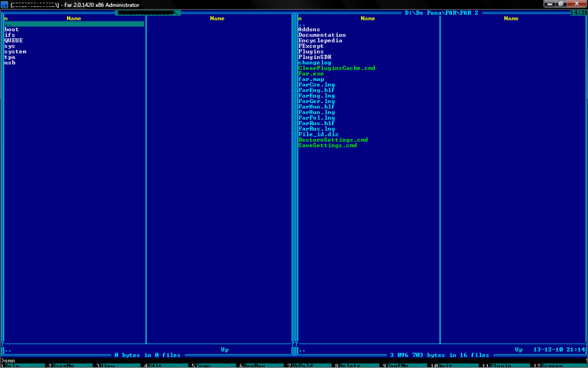This screenshot has height=368, width=588.
Task: Select ClearPluginsCache.cmd file
Action: coord(337,68)
